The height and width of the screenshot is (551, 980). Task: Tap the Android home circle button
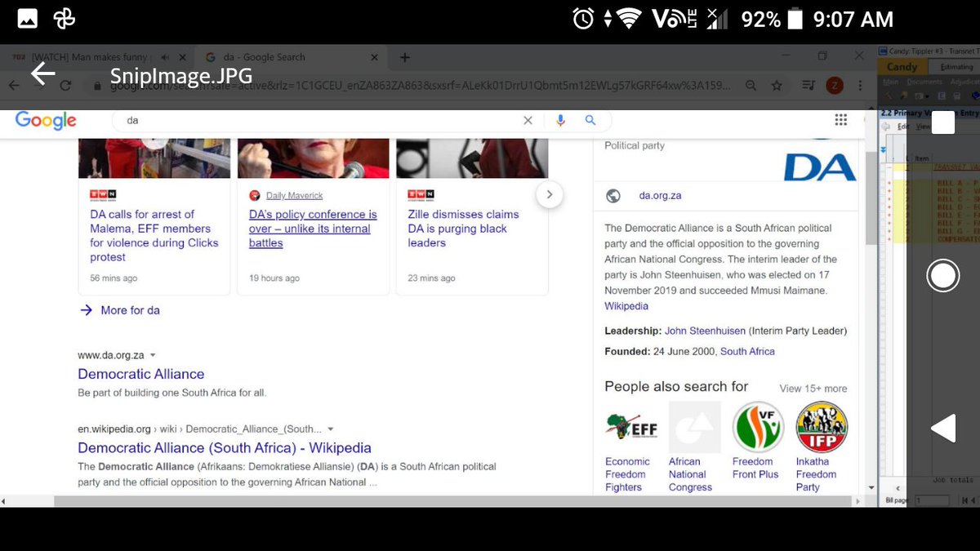click(x=943, y=276)
